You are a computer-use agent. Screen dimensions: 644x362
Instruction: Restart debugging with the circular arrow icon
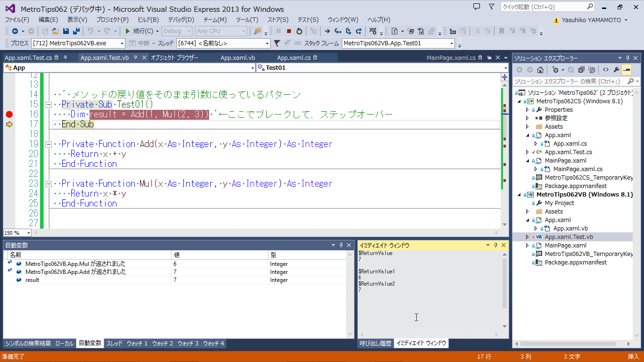coord(299,31)
